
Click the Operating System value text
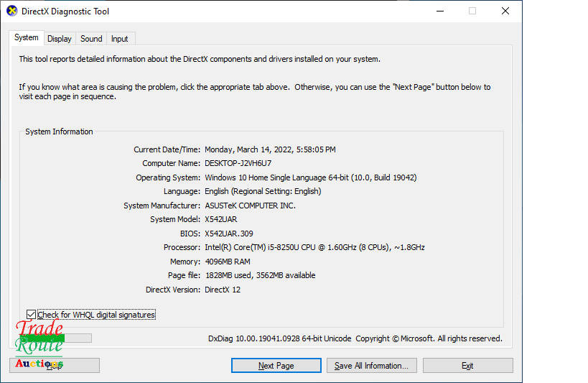point(310,177)
